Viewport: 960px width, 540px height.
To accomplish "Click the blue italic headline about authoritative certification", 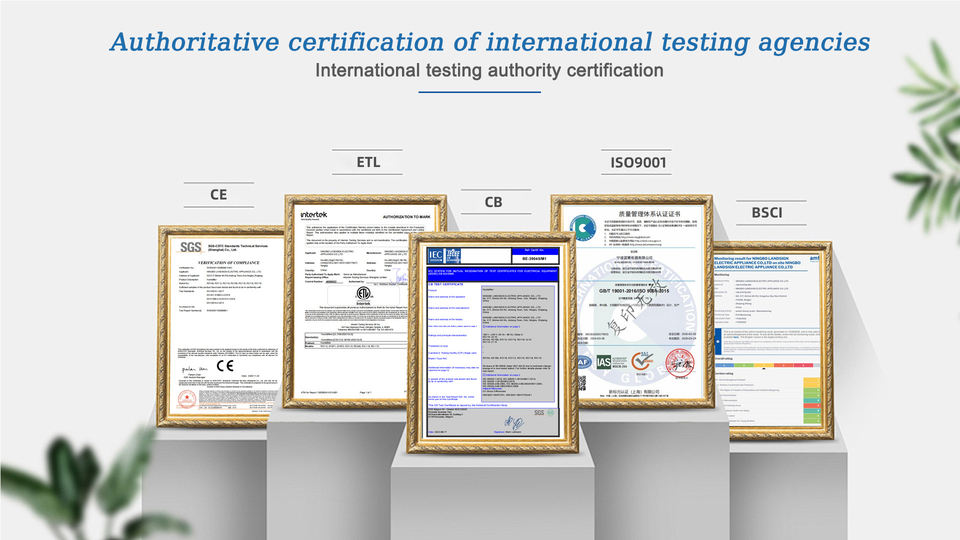I will pyautogui.click(x=490, y=42).
